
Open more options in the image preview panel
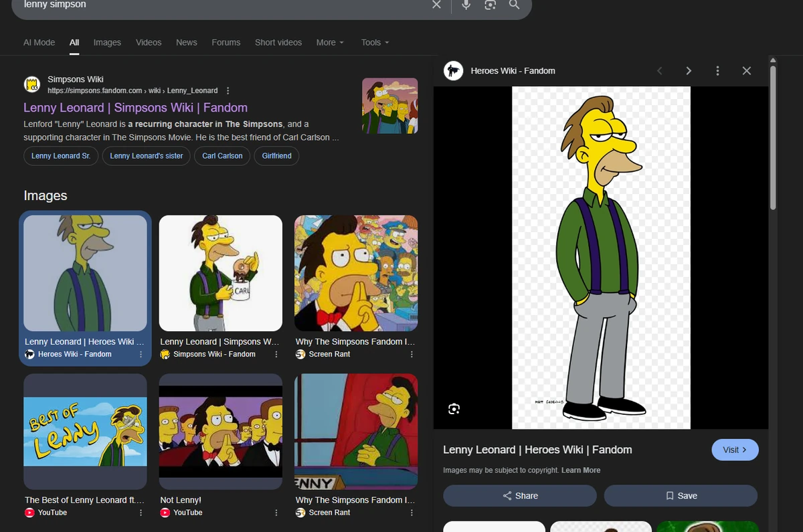pos(717,70)
